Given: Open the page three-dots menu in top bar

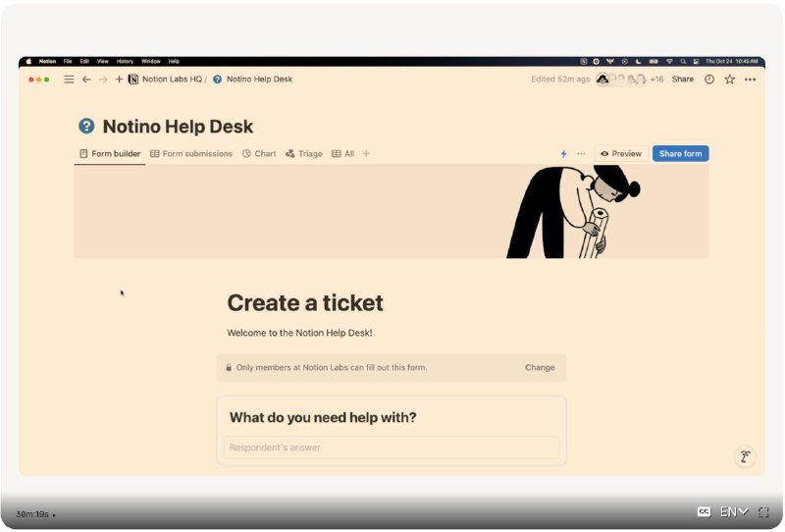Looking at the screenshot, I should coord(750,80).
